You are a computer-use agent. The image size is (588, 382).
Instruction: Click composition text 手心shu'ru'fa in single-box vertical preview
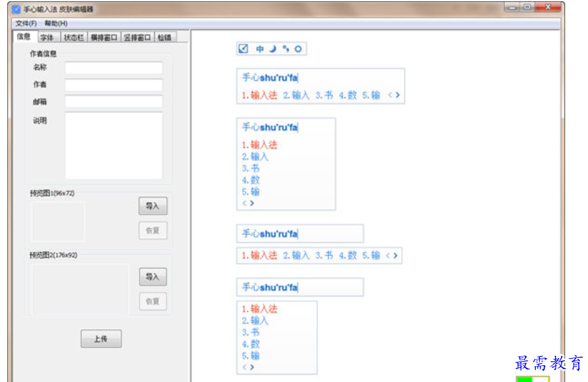pyautogui.click(x=269, y=127)
